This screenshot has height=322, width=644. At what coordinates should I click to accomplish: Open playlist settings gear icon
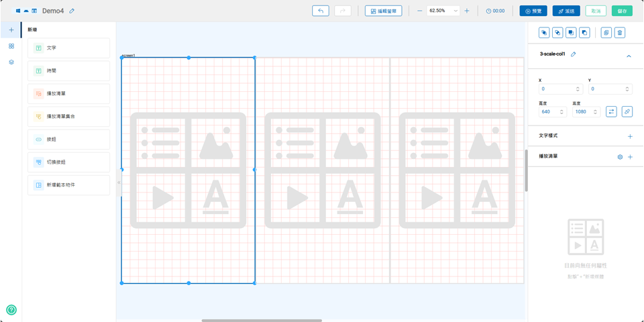tap(620, 157)
